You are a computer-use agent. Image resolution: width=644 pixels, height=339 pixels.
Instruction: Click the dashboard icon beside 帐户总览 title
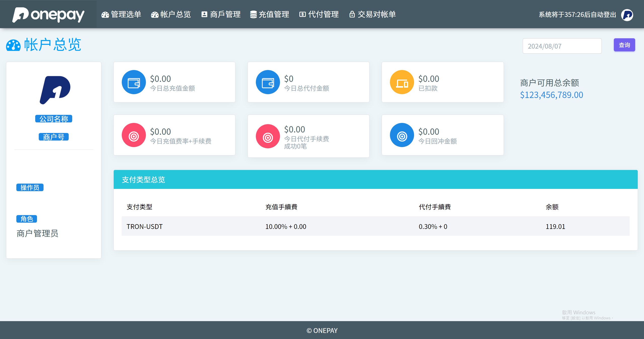pyautogui.click(x=13, y=45)
